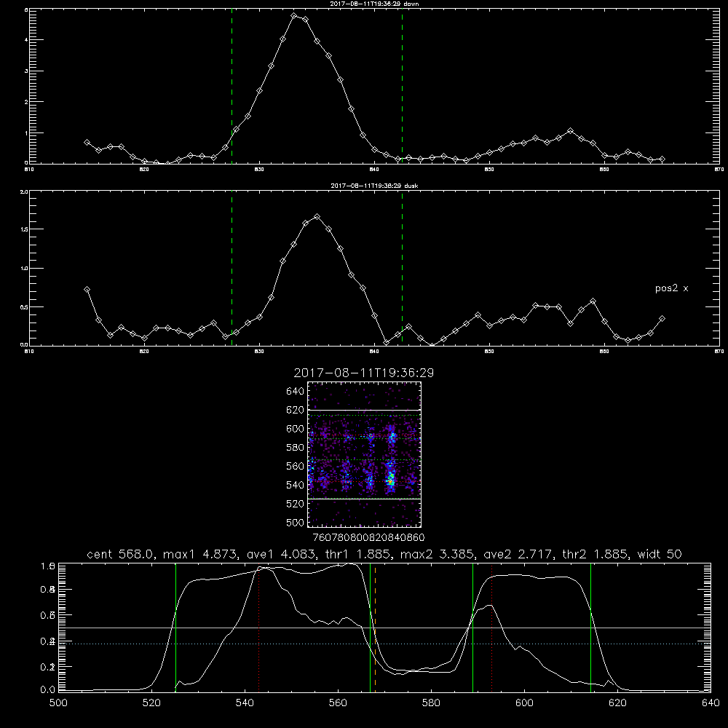Click the heatmap x-axis label '760780800820840860'
Screen dimensions: 728x728
click(368, 537)
